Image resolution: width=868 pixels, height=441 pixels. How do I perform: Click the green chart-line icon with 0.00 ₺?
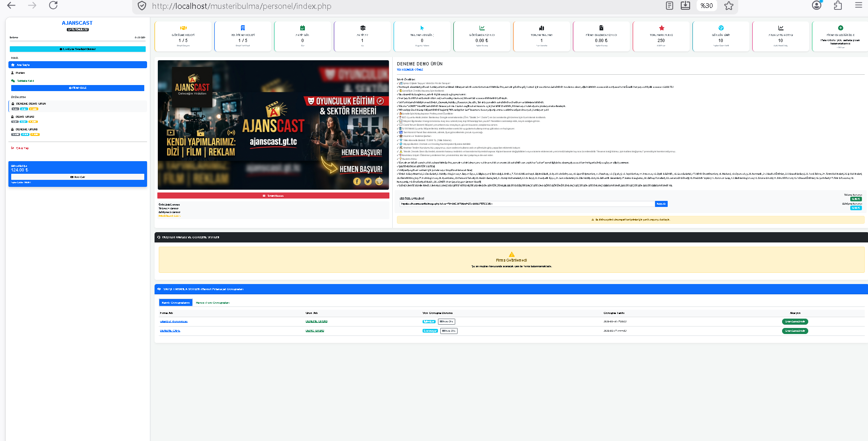coord(482,28)
